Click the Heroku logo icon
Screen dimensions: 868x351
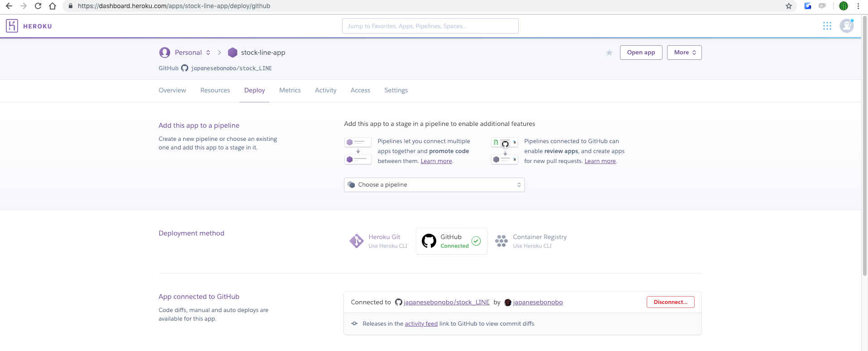12,26
